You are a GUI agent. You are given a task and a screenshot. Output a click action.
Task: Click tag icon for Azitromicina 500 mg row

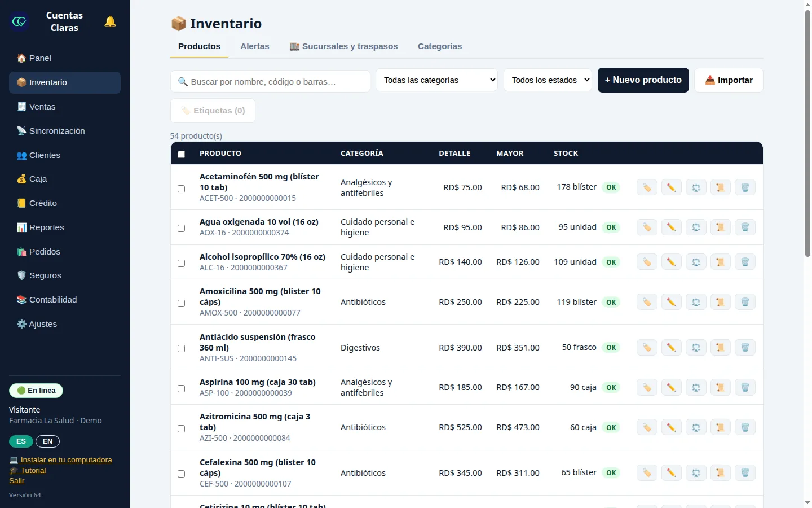click(x=647, y=428)
